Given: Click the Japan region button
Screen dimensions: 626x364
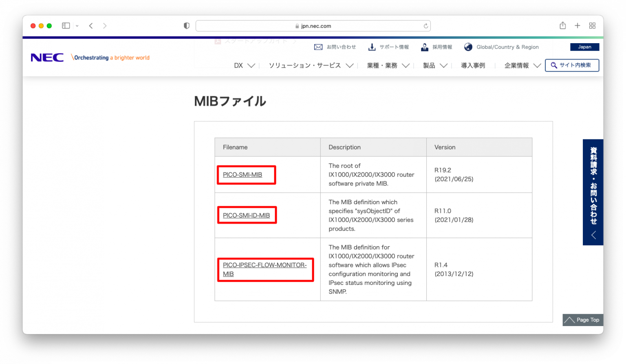Looking at the screenshot, I should (x=584, y=47).
